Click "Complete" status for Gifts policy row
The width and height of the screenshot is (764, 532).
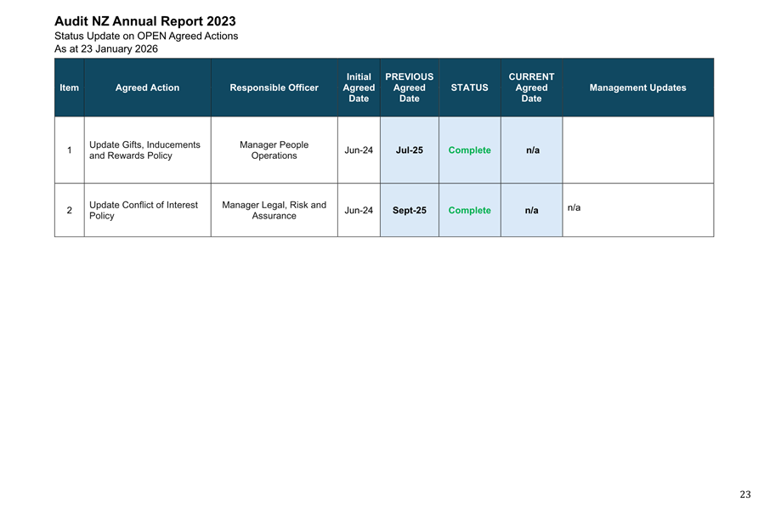click(469, 150)
